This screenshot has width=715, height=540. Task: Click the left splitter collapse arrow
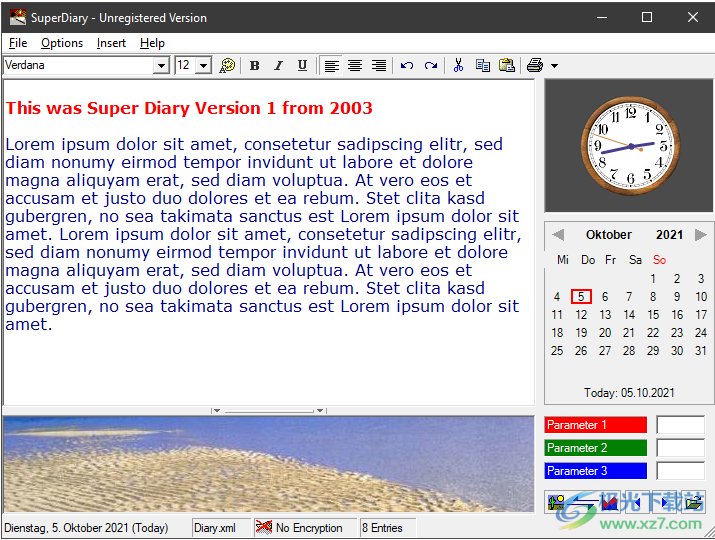click(x=217, y=410)
